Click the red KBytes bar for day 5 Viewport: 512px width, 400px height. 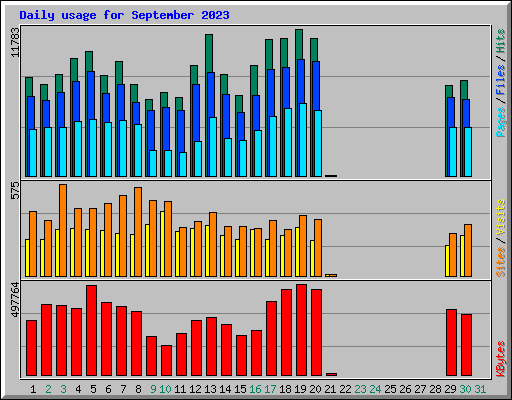92,330
